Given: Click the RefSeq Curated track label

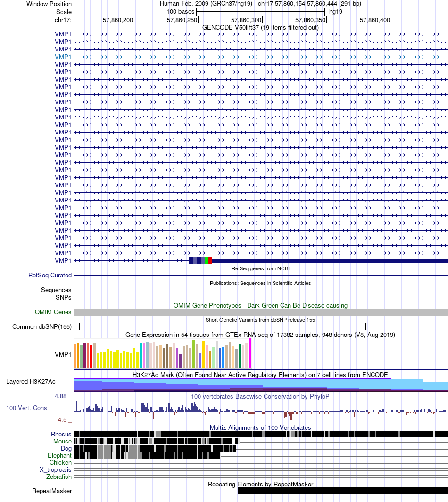Looking at the screenshot, I should click(x=50, y=276).
